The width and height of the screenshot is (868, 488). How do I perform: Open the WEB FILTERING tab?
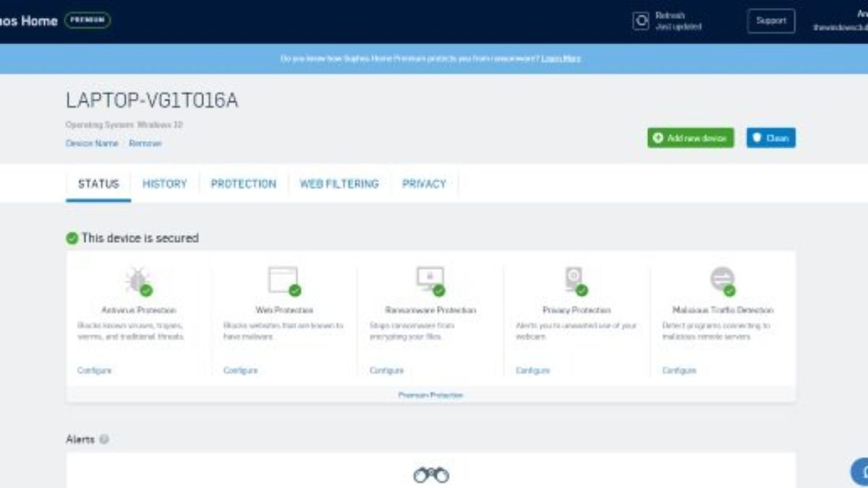pyautogui.click(x=339, y=184)
